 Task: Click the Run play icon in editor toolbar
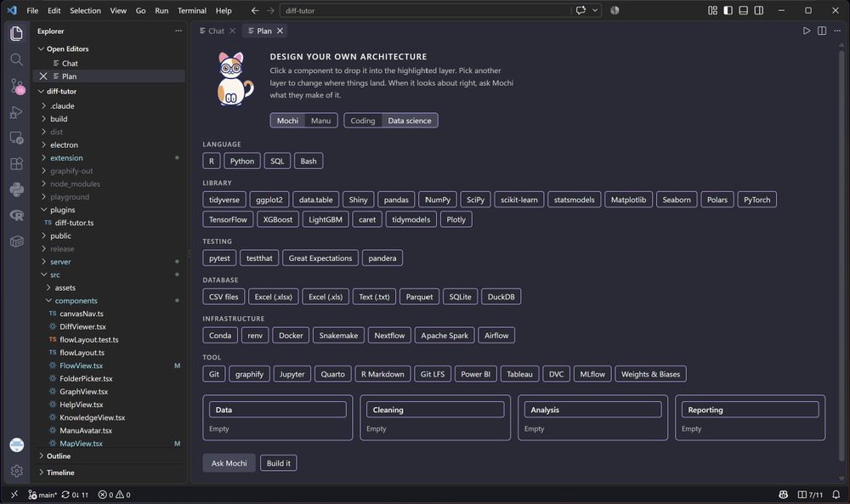(x=806, y=31)
